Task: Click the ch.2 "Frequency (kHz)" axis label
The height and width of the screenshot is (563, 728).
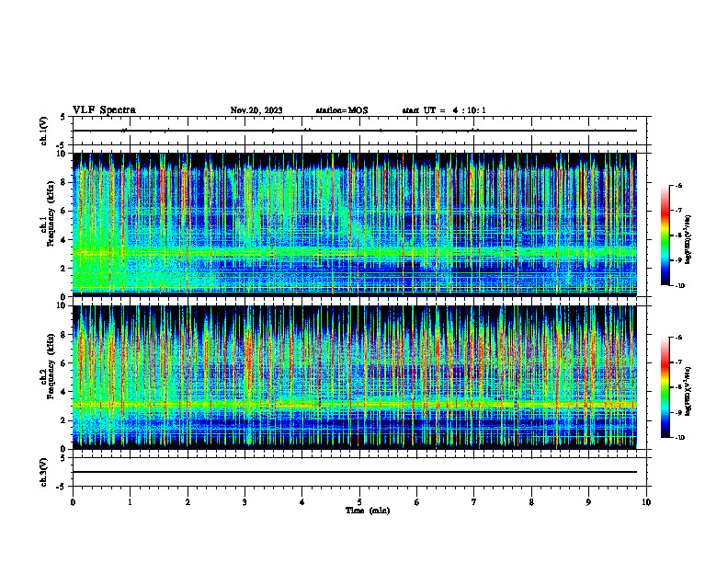Action: tap(51, 366)
